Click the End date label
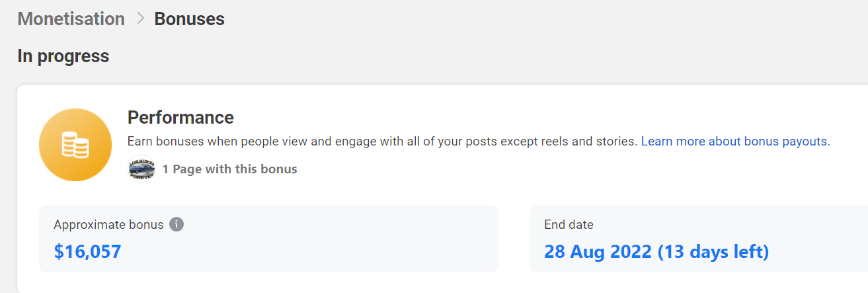 coord(569,225)
